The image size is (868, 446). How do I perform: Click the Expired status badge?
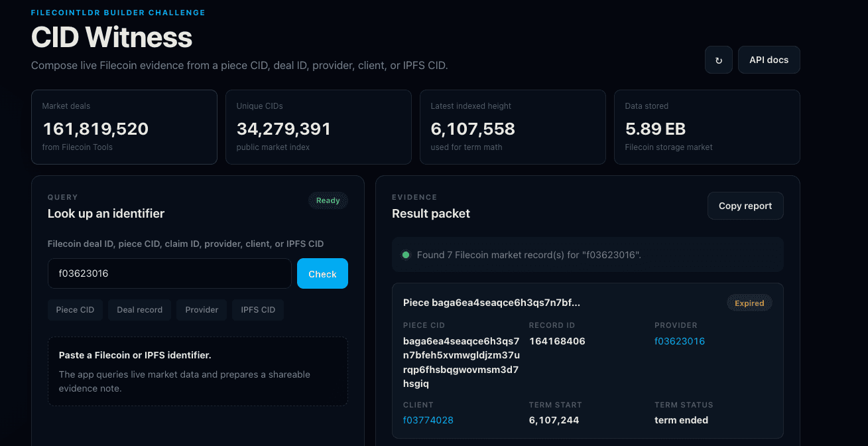coord(749,303)
